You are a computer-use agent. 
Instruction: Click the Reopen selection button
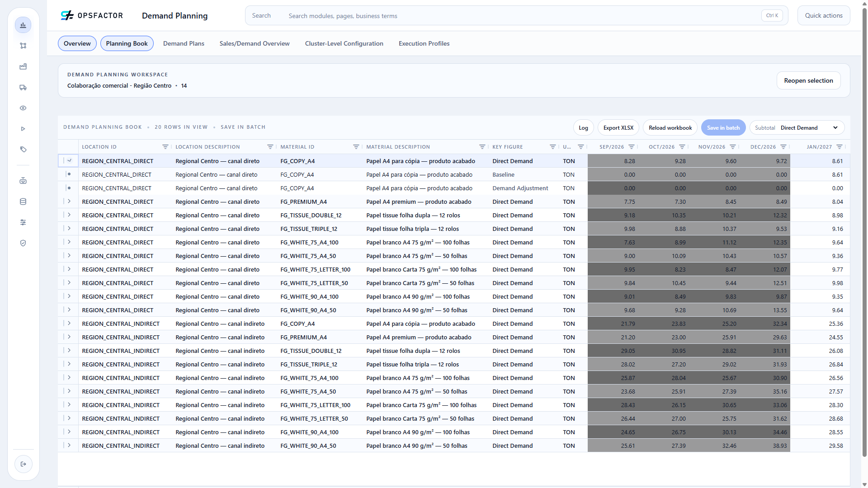[x=808, y=80]
